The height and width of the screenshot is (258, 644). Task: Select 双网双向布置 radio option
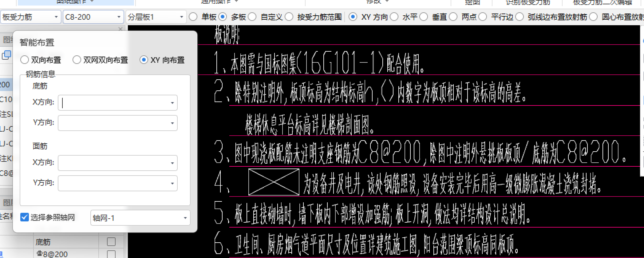(x=77, y=60)
